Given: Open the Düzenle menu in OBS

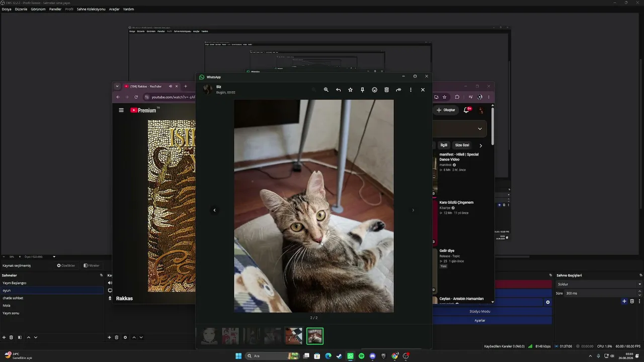Looking at the screenshot, I should click(x=21, y=9).
